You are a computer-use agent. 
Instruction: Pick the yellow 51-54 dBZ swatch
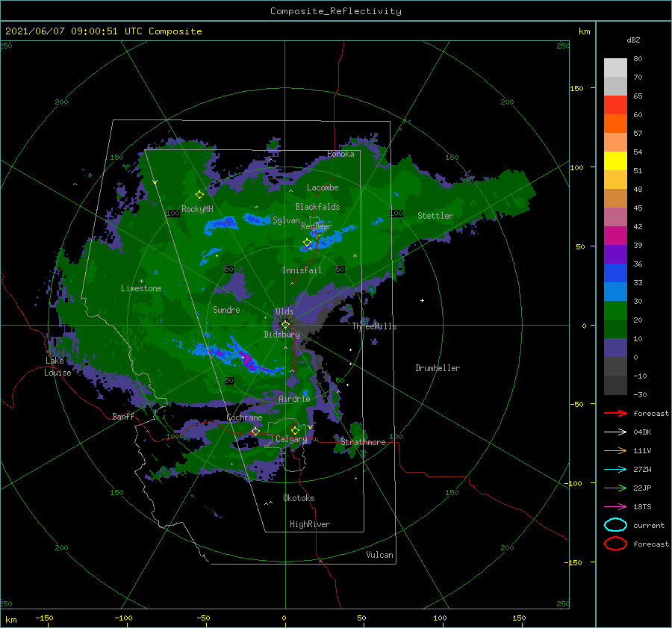click(x=615, y=161)
